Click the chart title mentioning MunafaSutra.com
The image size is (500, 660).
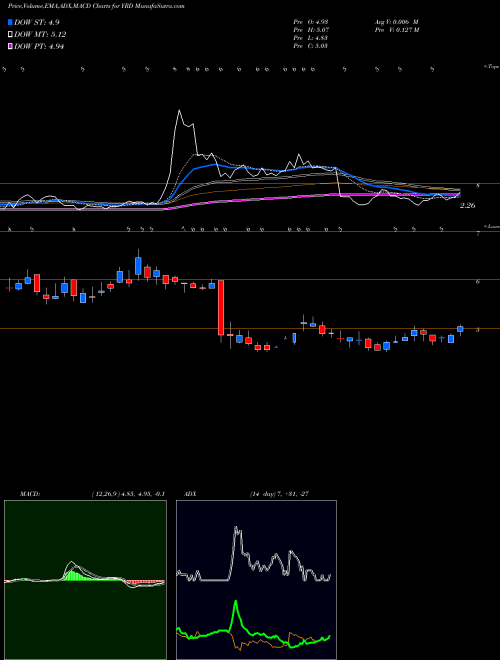(x=96, y=6)
